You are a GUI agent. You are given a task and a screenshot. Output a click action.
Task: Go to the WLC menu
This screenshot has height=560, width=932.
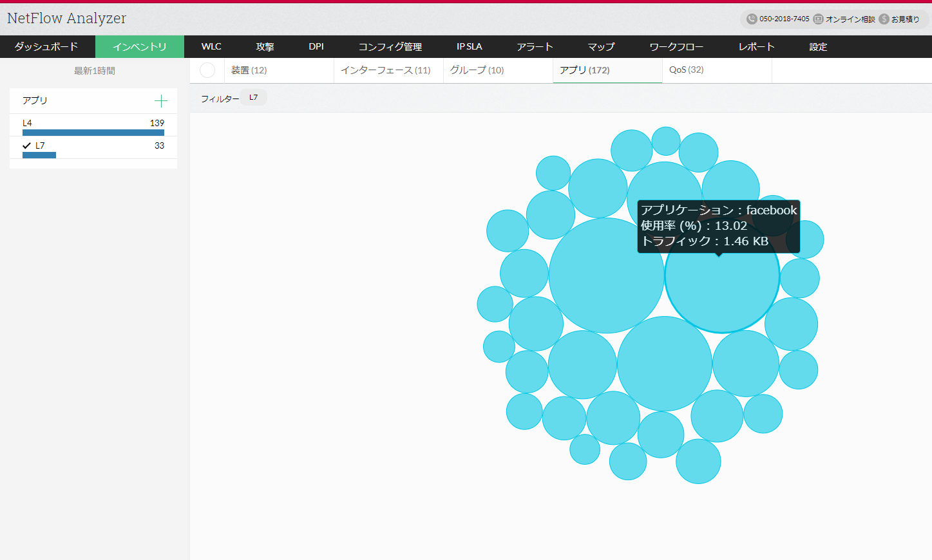point(211,46)
